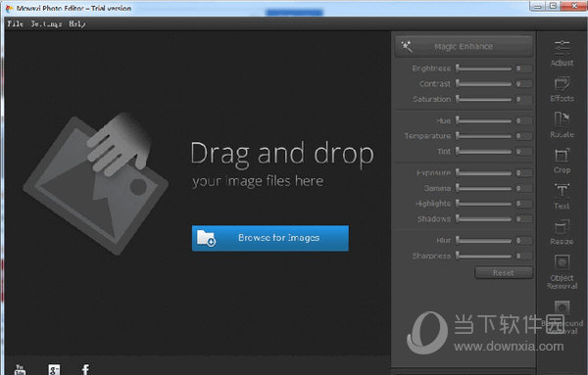
Task: Maximize the Movavi Photo Editor window
Action: pos(553,6)
